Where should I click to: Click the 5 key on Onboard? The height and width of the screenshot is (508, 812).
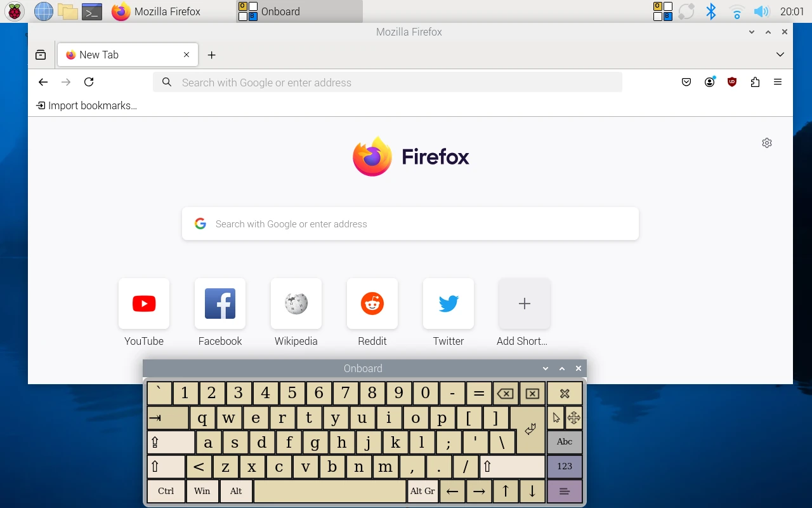(x=292, y=394)
